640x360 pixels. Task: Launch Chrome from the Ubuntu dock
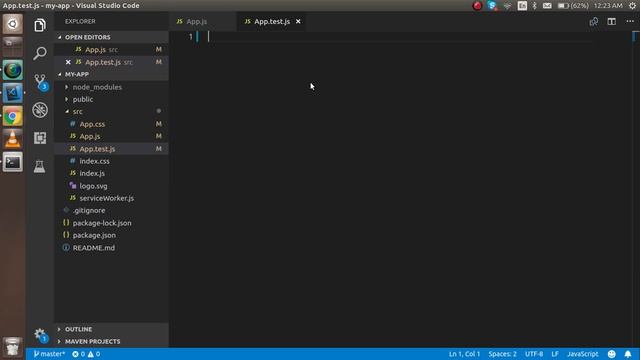pyautogui.click(x=13, y=116)
